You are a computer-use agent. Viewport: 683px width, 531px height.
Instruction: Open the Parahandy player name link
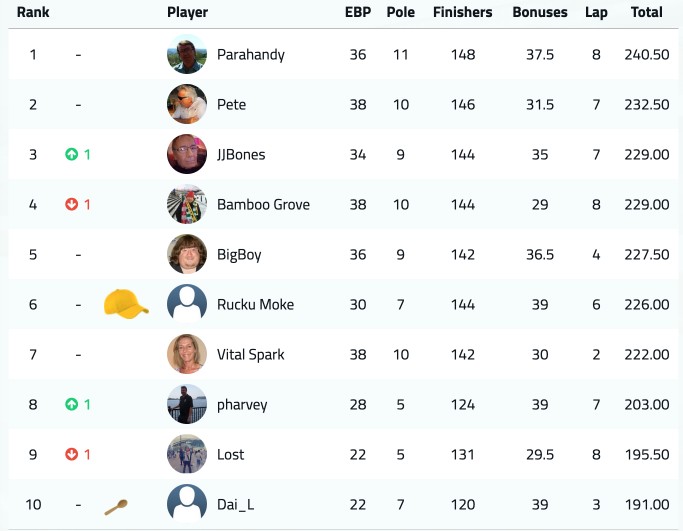[251, 55]
